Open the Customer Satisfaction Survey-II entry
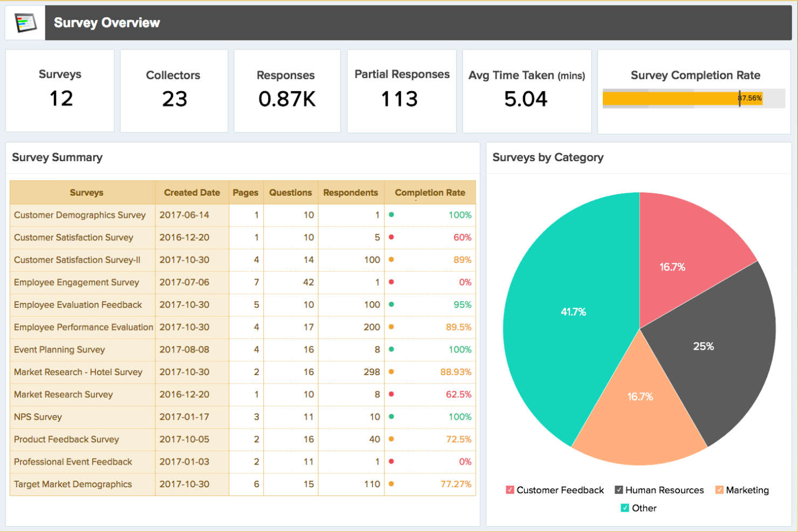 [78, 260]
